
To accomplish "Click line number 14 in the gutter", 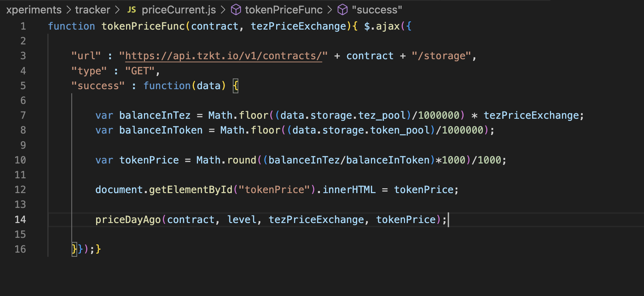I will click(20, 220).
